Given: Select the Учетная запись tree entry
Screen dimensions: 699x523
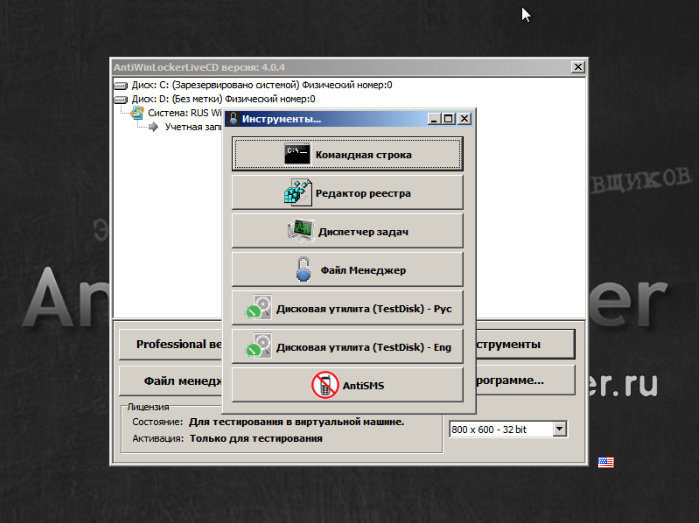Looking at the screenshot, I should point(193,127).
